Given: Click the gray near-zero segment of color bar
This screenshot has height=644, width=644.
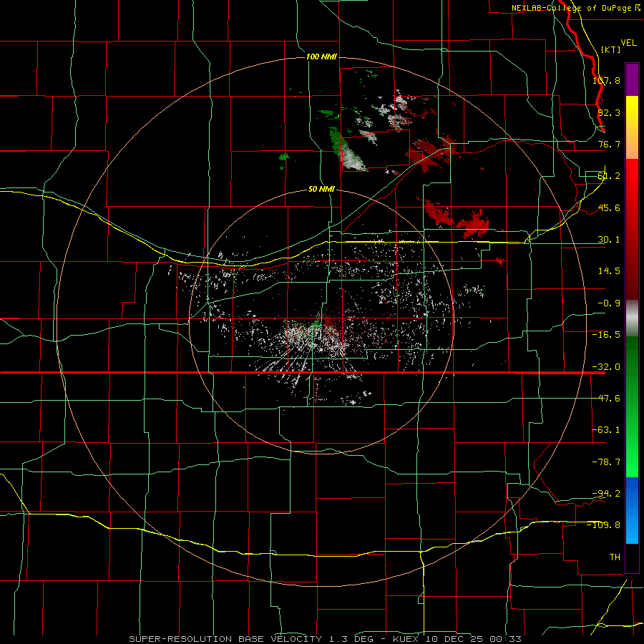Looking at the screenshot, I should pos(632,318).
